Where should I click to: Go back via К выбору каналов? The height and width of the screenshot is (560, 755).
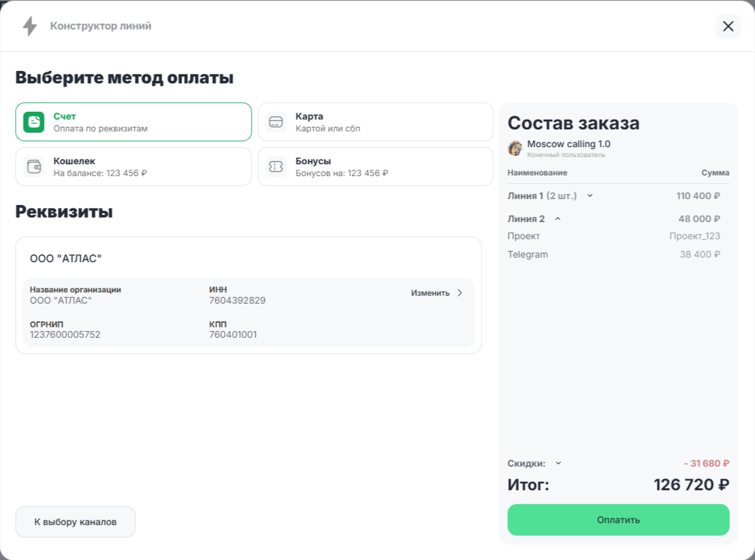(76, 522)
